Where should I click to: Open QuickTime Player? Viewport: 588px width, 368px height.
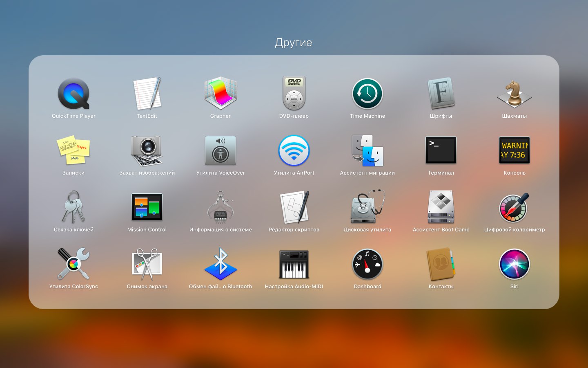point(73,94)
